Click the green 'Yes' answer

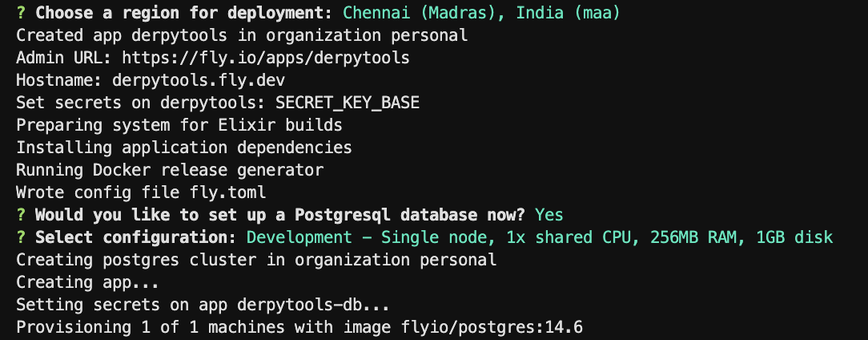tap(549, 215)
